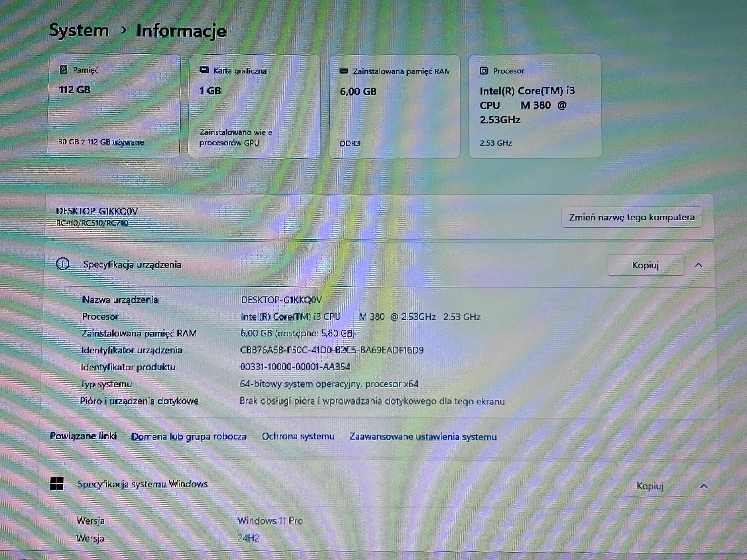Image resolution: width=747 pixels, height=560 pixels.
Task: Open the Zainstalowana pamięć RAM card
Action: point(394,107)
